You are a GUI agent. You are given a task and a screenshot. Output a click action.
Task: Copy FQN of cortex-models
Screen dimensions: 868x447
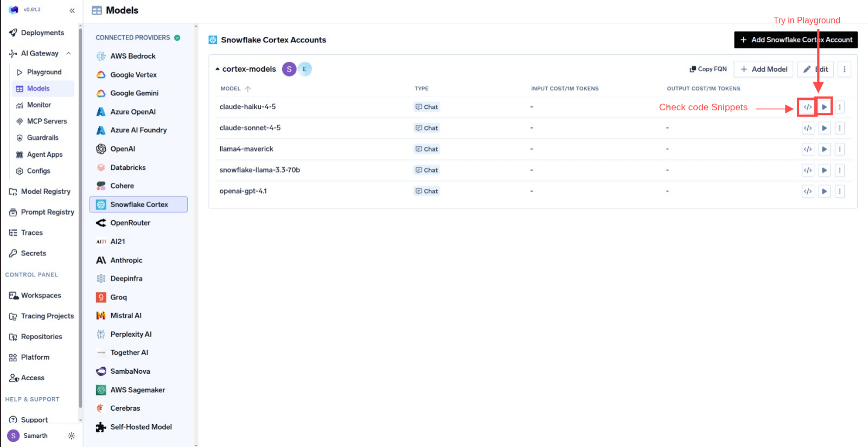click(x=708, y=69)
